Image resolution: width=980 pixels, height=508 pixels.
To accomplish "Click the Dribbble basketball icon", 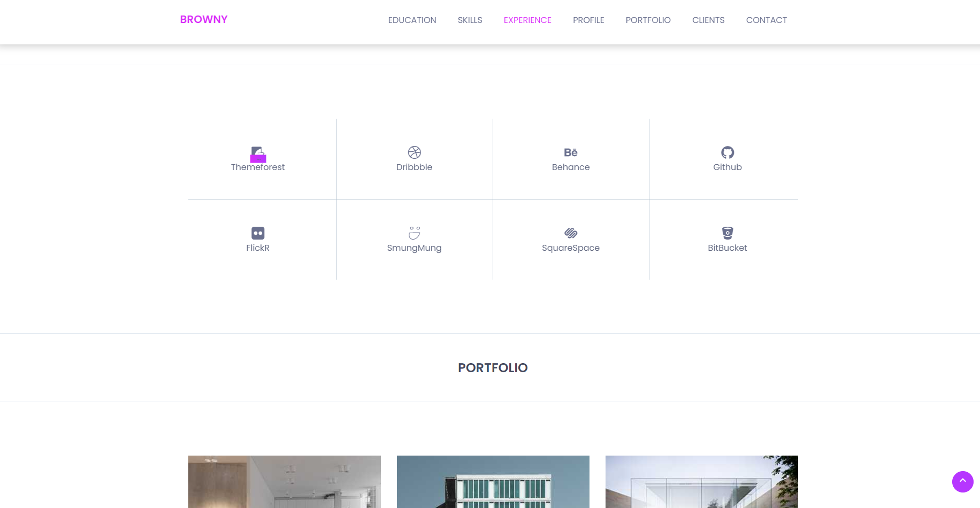I will pyautogui.click(x=415, y=152).
